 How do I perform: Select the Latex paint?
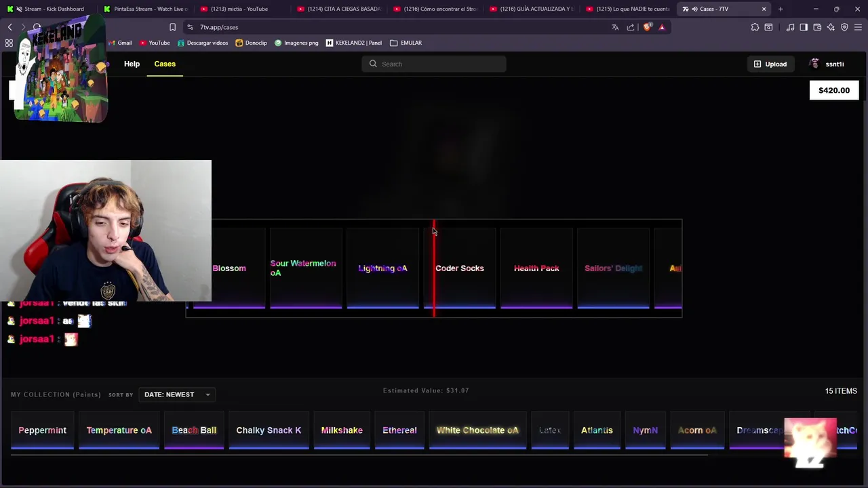coord(550,430)
